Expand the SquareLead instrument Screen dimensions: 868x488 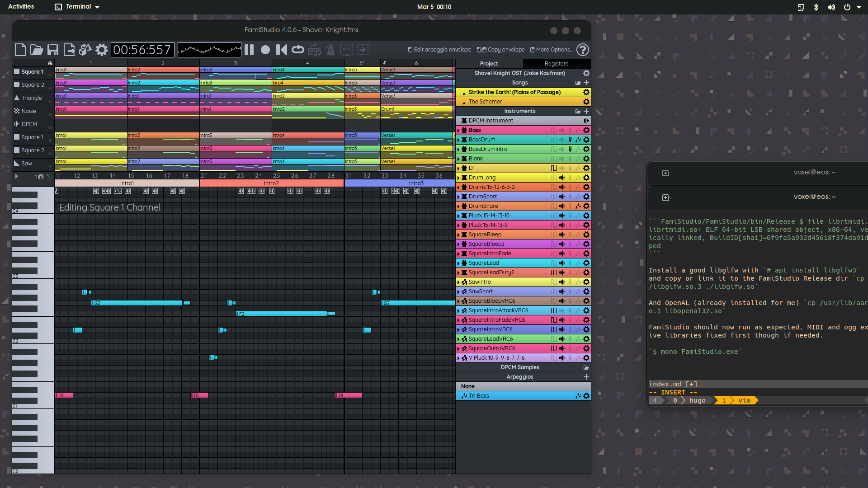tap(458, 263)
